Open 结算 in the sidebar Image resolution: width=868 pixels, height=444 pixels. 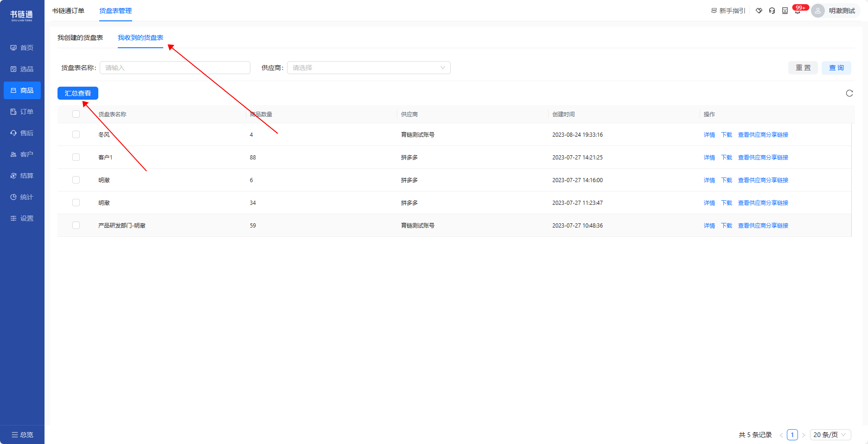[22, 176]
